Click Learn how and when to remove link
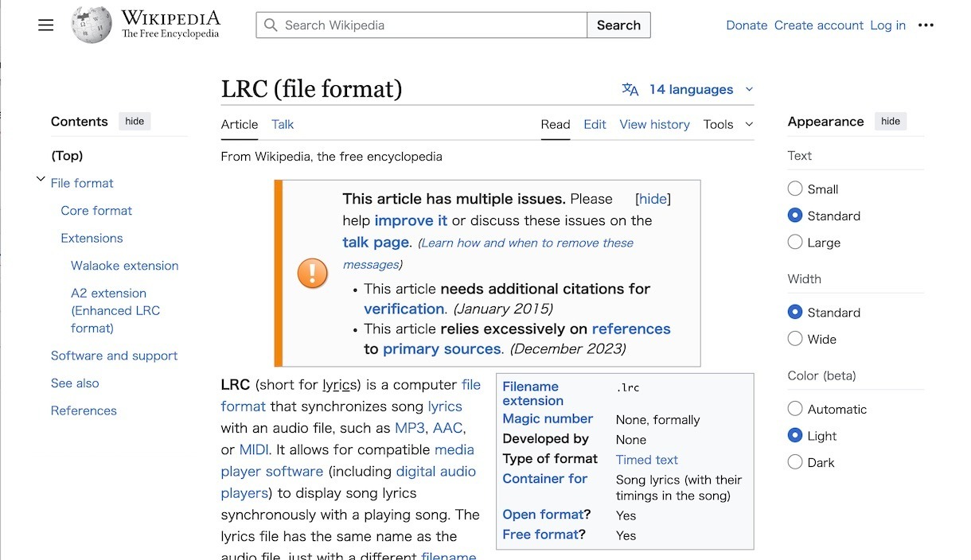 pos(488,253)
